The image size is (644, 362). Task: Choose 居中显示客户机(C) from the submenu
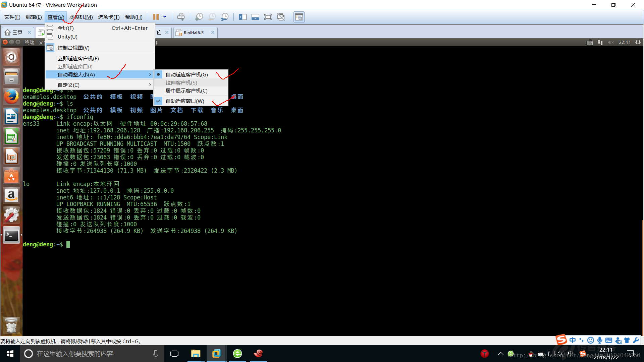tap(186, 90)
